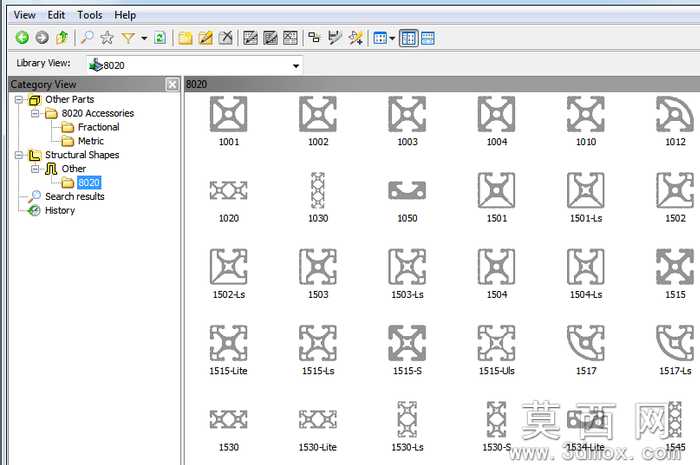
Task: Click the edit family table icon
Action: 271,38
